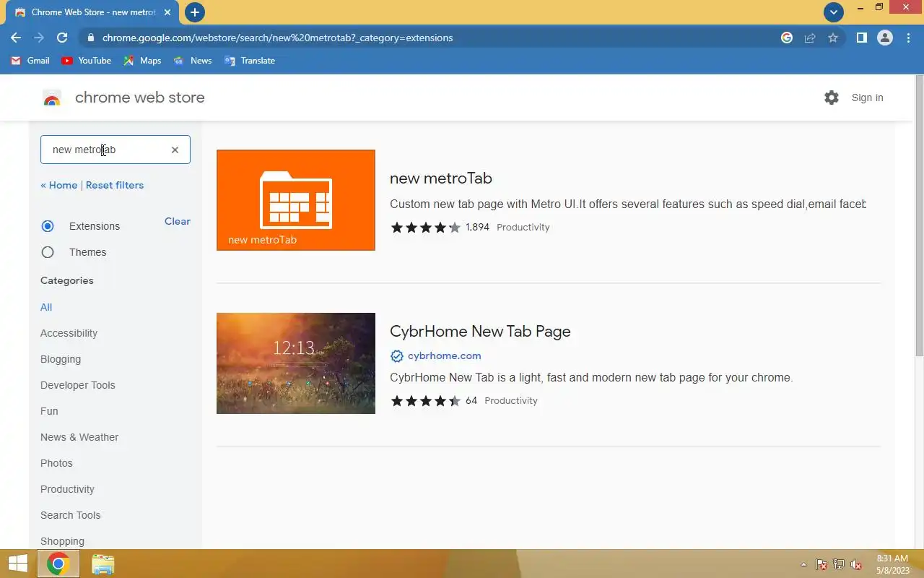Open web store settings gear
The width and height of the screenshot is (924, 578).
point(832,98)
